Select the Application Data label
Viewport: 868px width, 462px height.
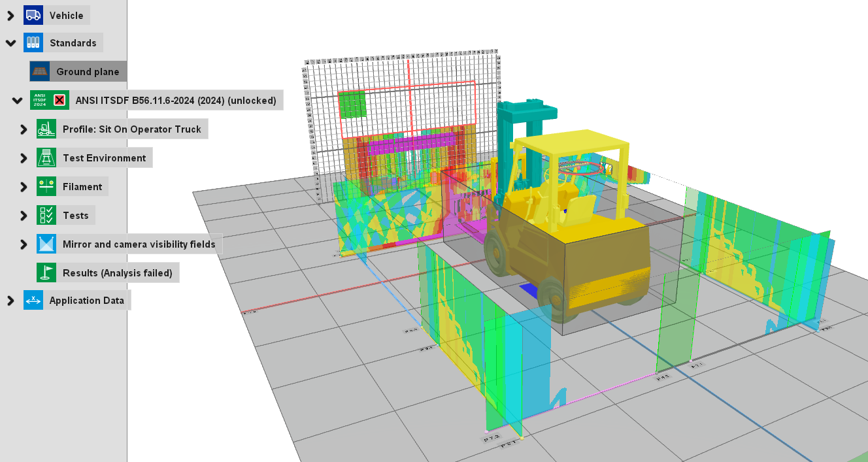tap(87, 300)
